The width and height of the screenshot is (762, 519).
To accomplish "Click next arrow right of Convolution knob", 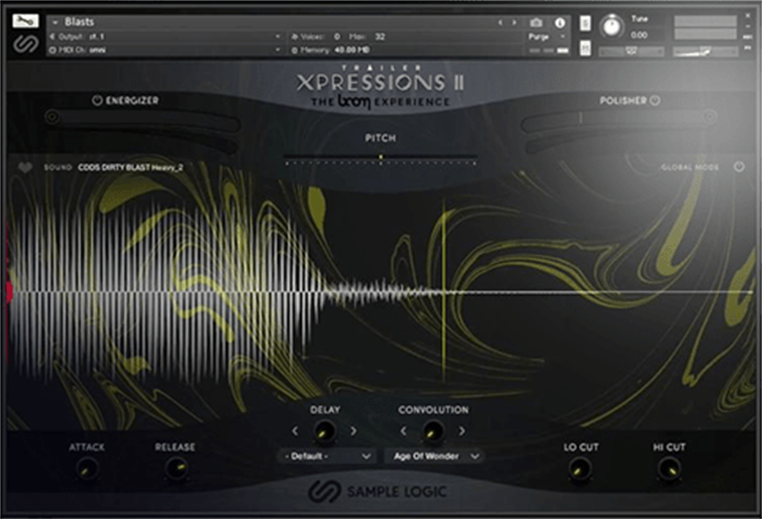I will [461, 431].
